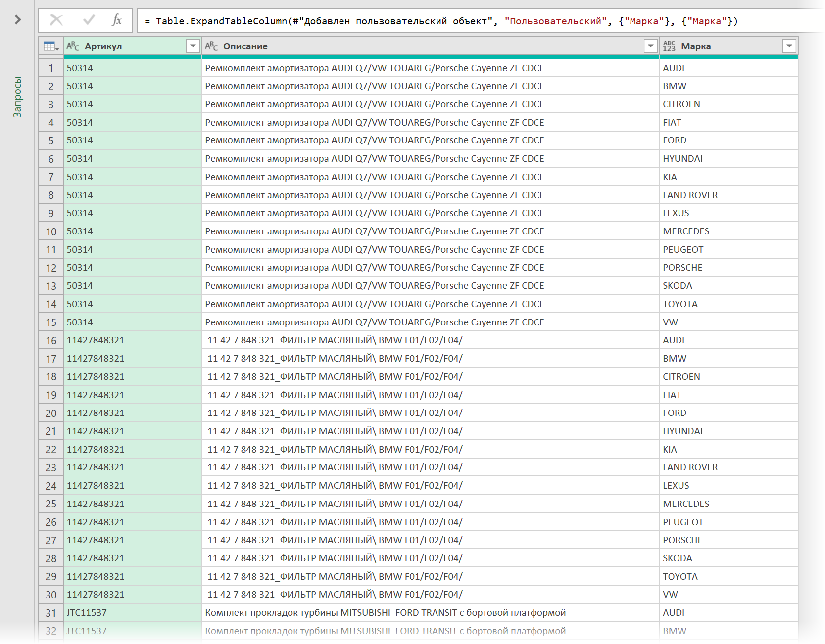Click LEXUS in Марка row 9
The image size is (825, 644).
pos(676,213)
